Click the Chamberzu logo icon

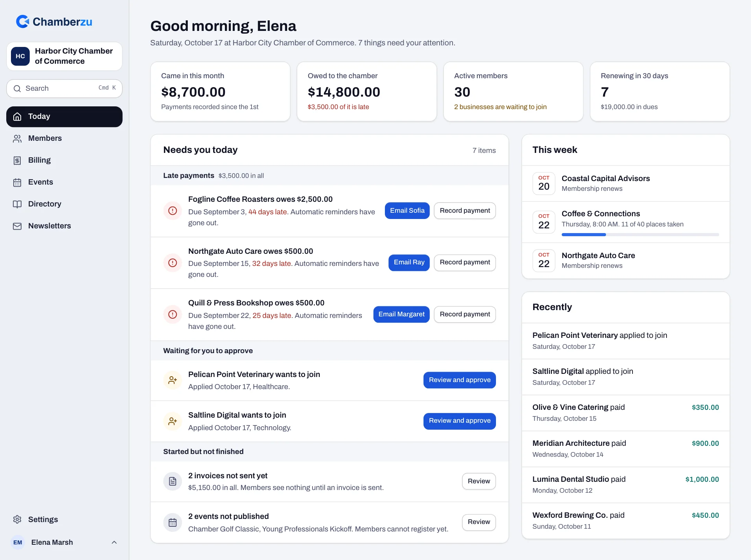coord(23,22)
